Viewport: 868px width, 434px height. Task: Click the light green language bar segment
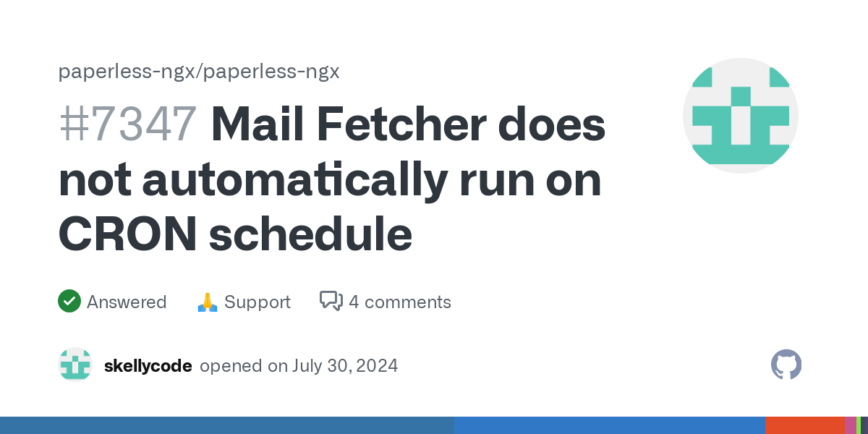(859, 425)
